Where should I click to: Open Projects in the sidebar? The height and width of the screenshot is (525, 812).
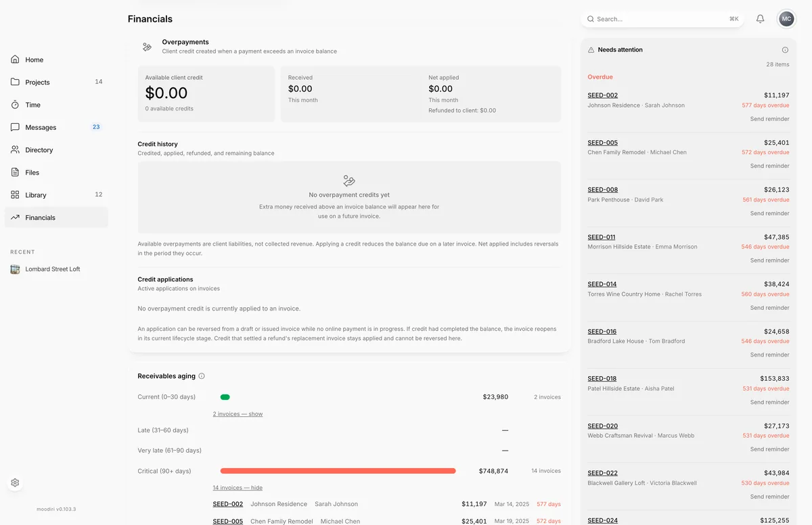tap(56, 82)
